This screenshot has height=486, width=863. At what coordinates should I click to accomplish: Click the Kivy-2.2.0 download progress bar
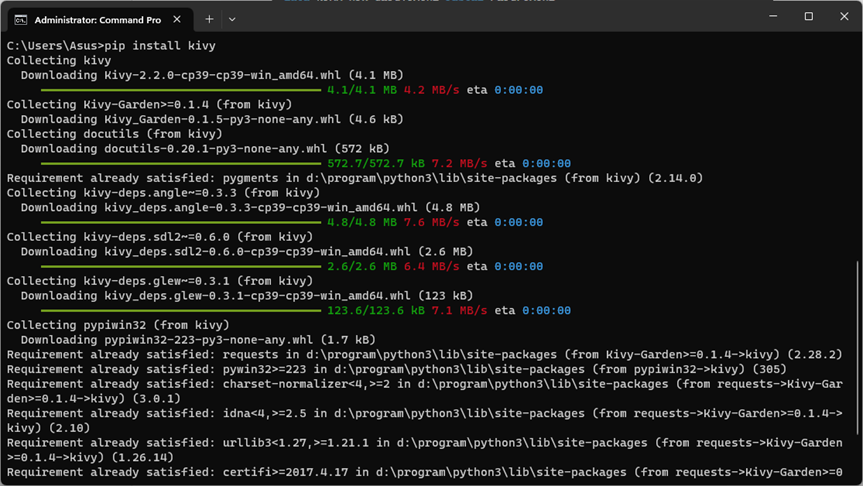(181, 90)
